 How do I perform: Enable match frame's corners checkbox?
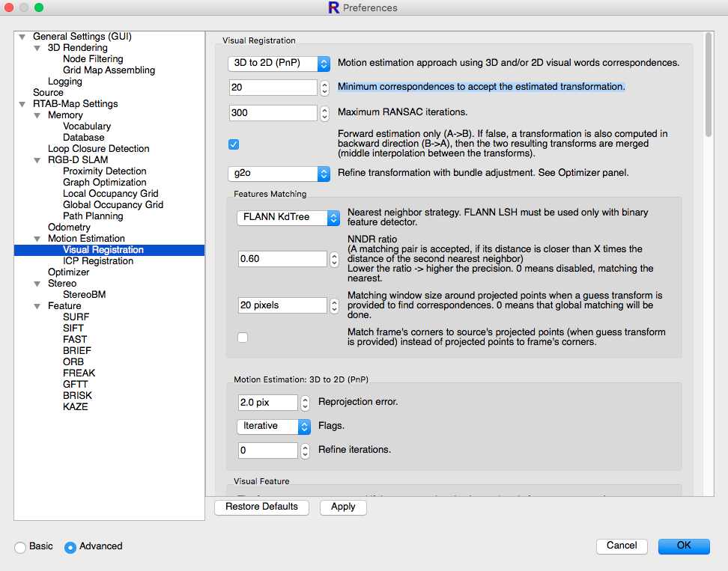(x=243, y=338)
